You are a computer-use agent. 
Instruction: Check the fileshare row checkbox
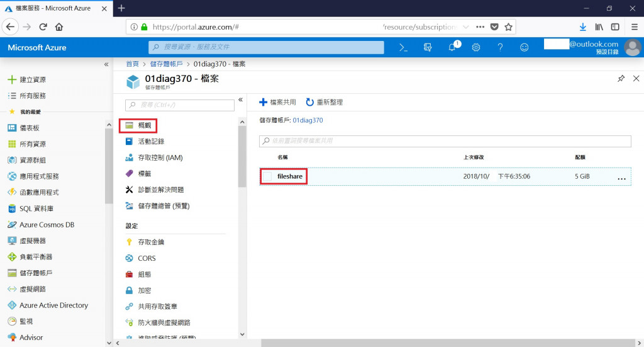click(x=267, y=176)
